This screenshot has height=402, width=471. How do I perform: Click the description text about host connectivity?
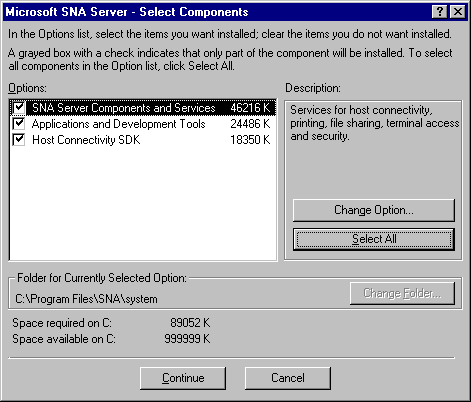tap(374, 123)
